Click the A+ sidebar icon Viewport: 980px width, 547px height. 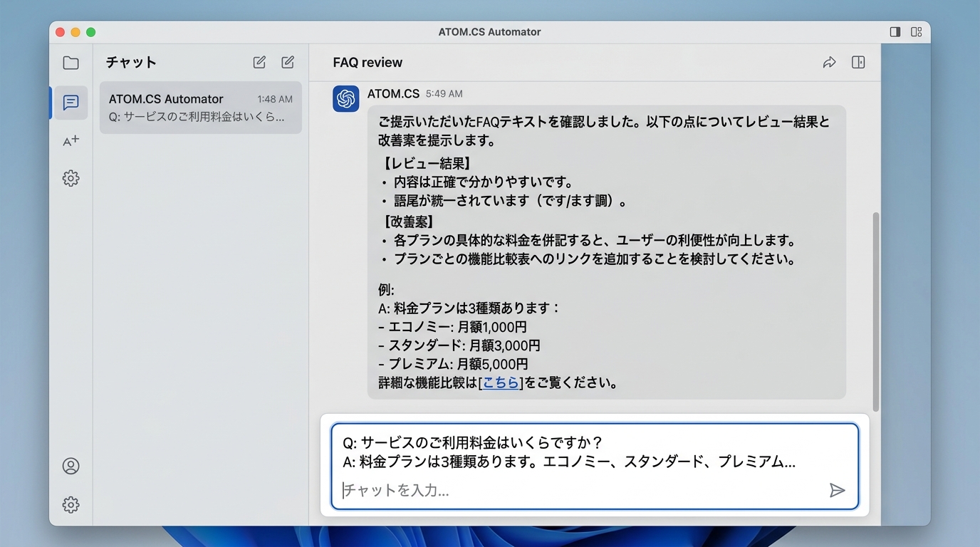click(71, 140)
